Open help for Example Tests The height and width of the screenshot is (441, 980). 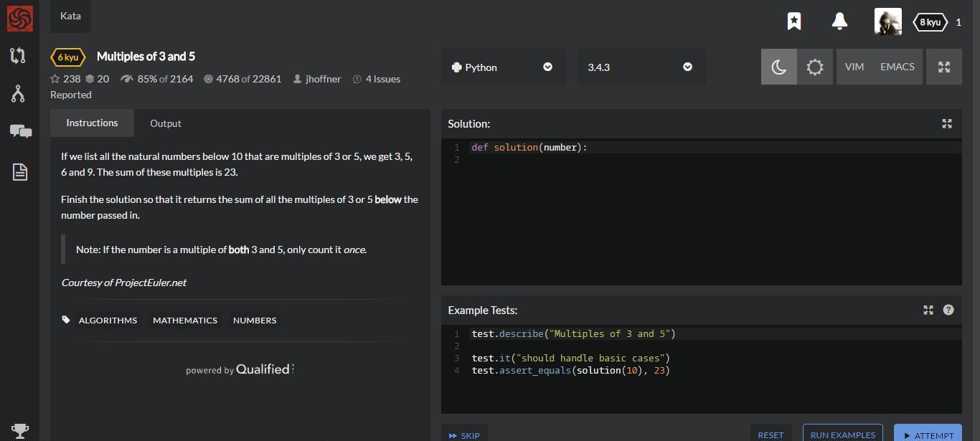coord(948,310)
